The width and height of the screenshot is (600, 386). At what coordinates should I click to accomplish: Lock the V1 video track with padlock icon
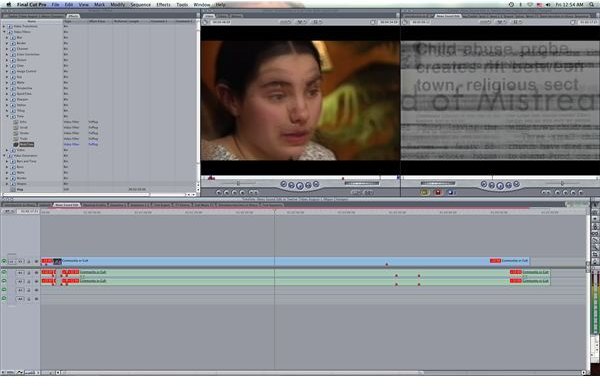pyautogui.click(x=29, y=262)
